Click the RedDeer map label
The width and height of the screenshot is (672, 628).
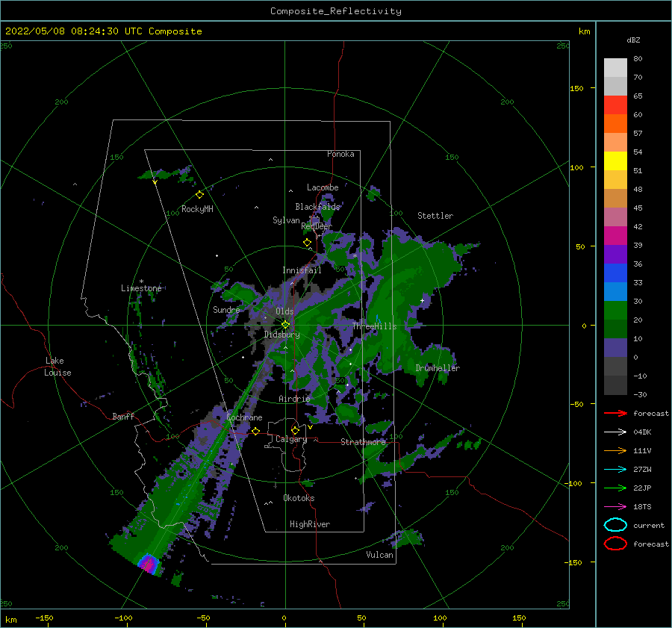click(x=317, y=226)
